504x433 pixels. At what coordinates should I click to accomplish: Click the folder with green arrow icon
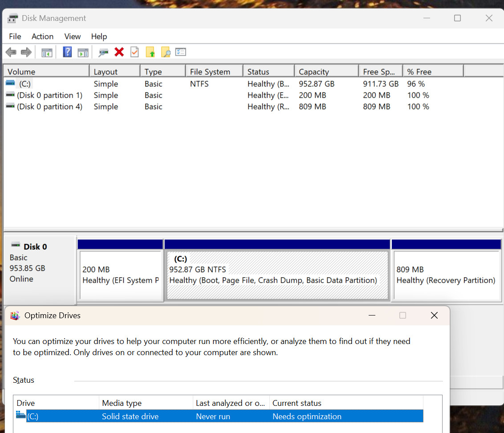pyautogui.click(x=150, y=52)
